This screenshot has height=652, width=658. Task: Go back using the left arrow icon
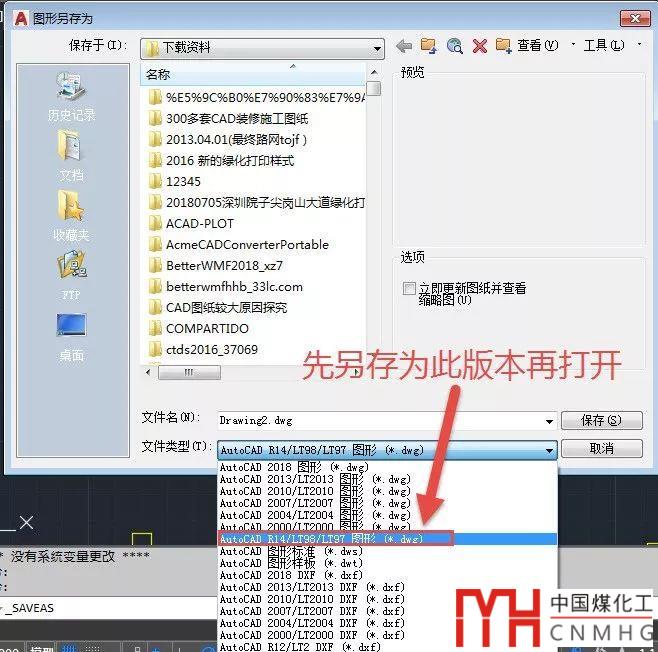tap(404, 46)
